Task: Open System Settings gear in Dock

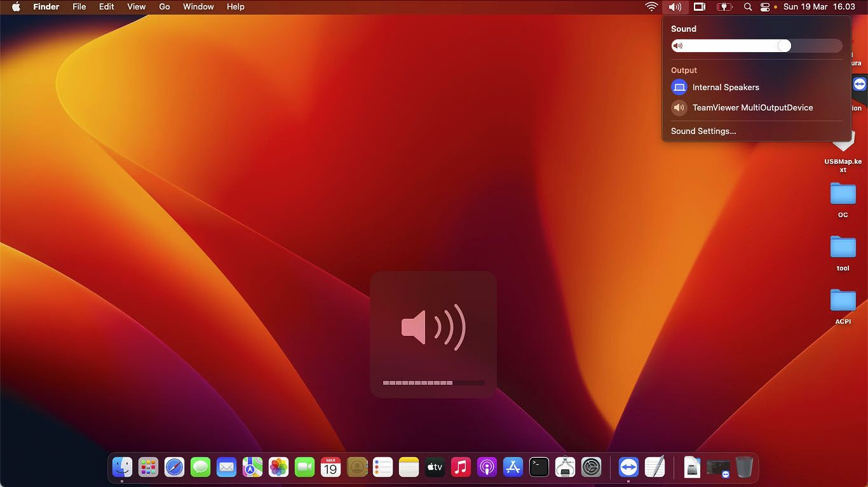Action: [591, 468]
